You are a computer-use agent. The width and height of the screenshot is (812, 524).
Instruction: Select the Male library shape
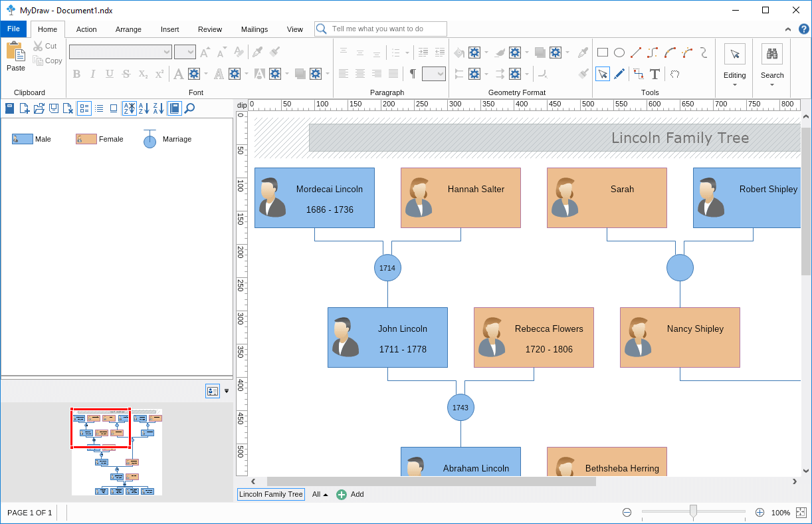click(x=32, y=139)
